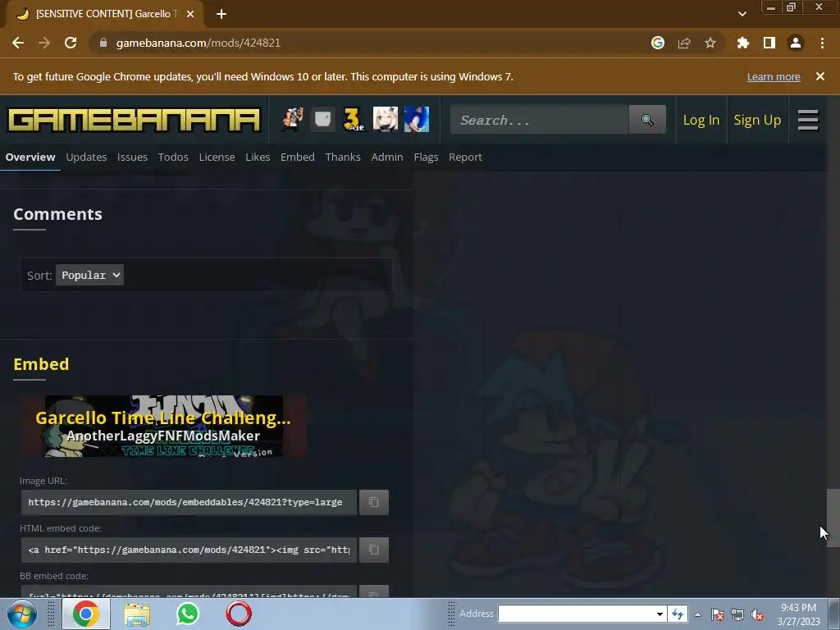Switch to the Likes tab
Viewport: 840px width, 630px height.
click(258, 157)
